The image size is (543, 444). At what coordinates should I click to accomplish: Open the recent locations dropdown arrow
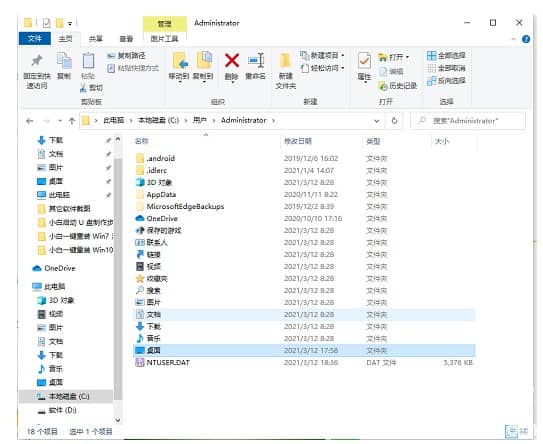tap(60, 121)
